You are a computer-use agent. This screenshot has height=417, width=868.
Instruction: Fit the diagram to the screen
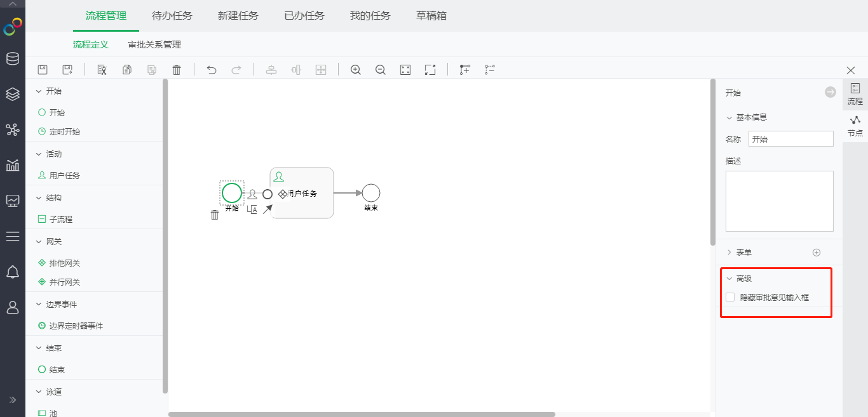(405, 70)
